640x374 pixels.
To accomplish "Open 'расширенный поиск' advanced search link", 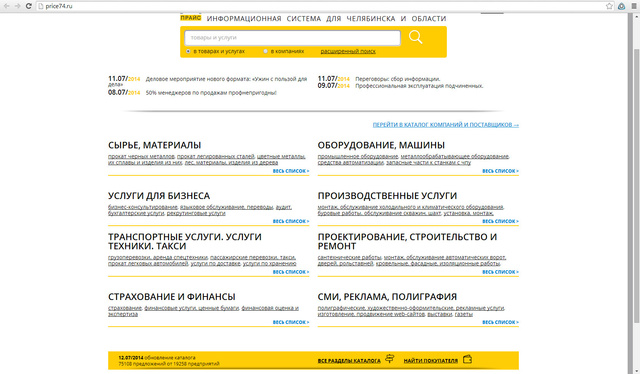I will click(348, 51).
